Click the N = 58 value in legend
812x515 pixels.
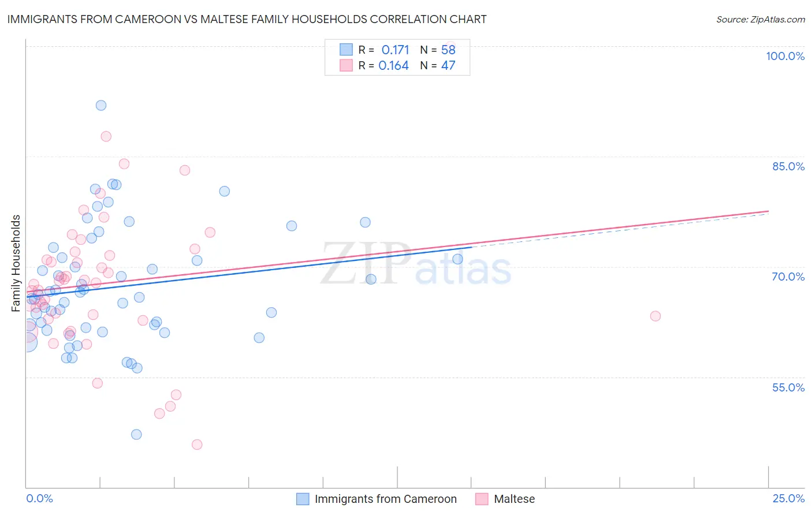click(438, 50)
